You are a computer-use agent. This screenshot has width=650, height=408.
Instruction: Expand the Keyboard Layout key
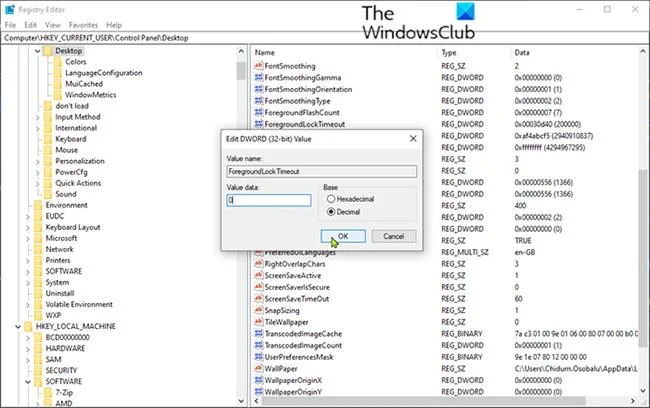(x=28, y=228)
